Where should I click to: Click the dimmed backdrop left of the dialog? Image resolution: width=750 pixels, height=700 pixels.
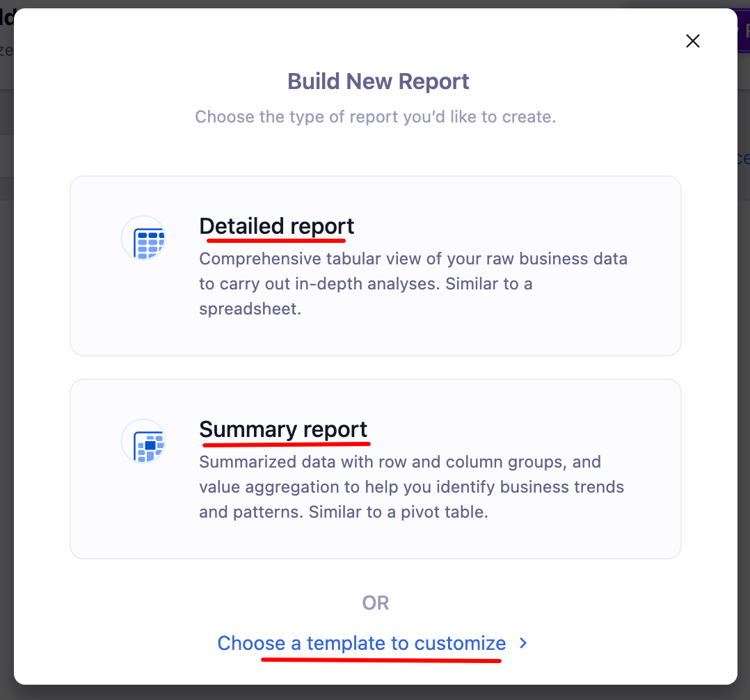coord(6,348)
